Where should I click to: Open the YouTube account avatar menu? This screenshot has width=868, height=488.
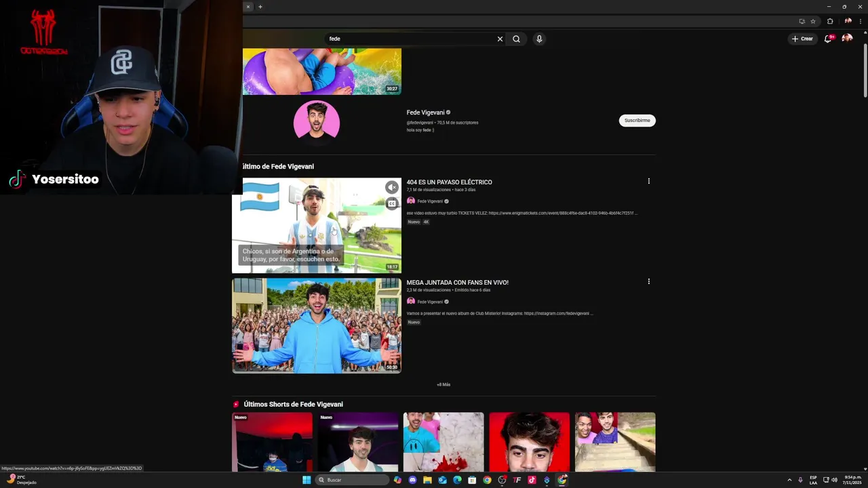pos(847,39)
